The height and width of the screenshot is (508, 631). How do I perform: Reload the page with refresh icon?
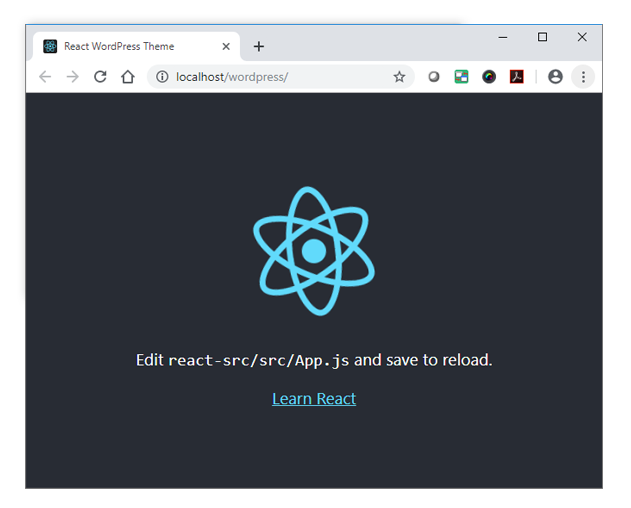(x=100, y=76)
